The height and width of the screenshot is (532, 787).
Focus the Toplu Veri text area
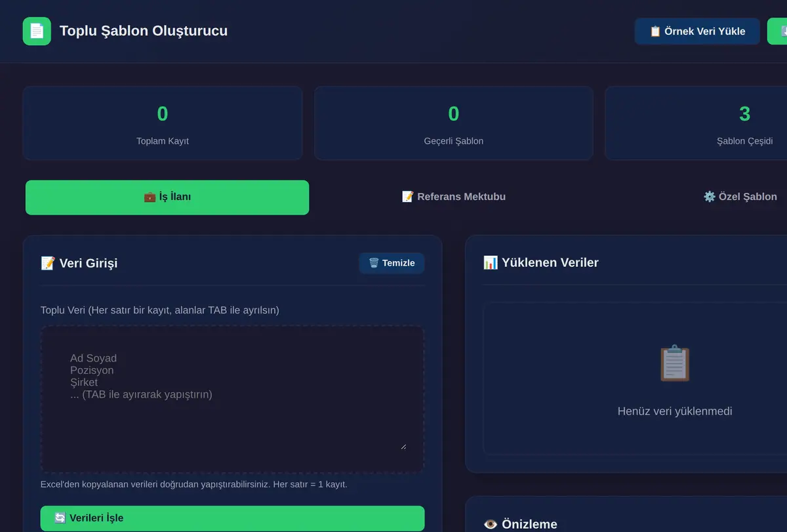coord(232,399)
